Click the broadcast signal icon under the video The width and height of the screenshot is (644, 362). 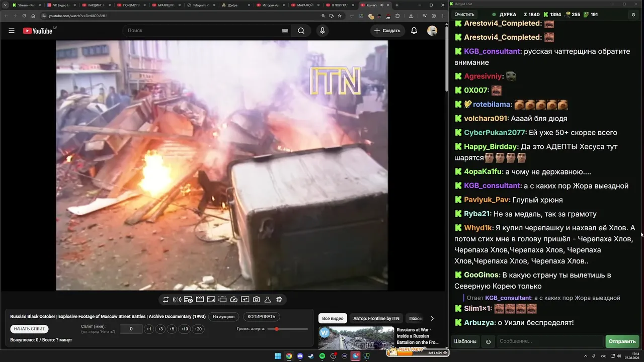177,300
